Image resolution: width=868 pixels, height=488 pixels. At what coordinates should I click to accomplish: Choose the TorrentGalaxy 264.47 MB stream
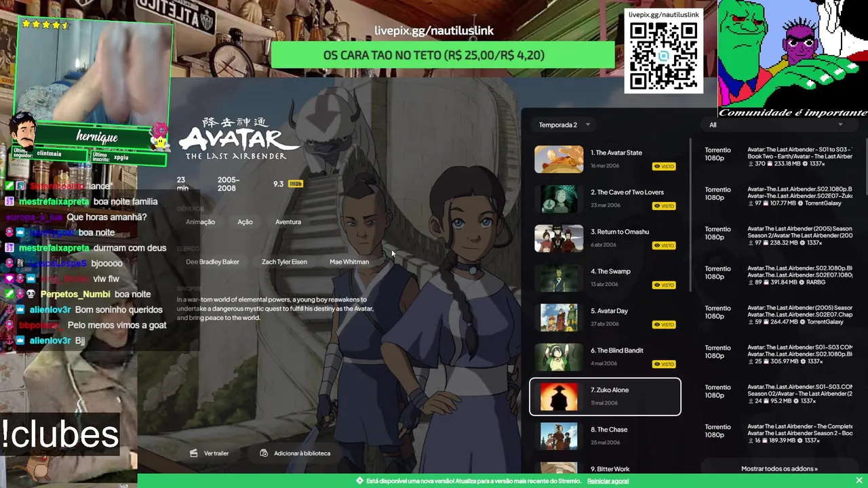click(778, 314)
